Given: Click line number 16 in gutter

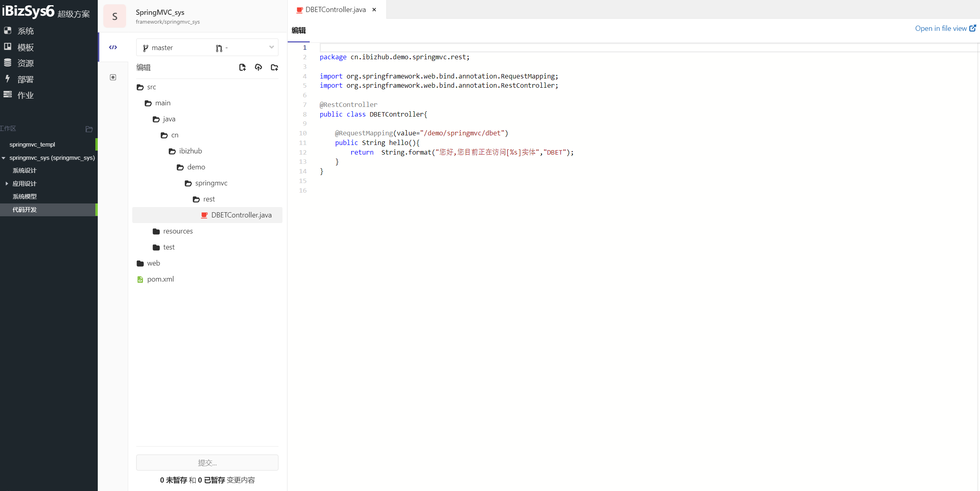Looking at the screenshot, I should [303, 191].
